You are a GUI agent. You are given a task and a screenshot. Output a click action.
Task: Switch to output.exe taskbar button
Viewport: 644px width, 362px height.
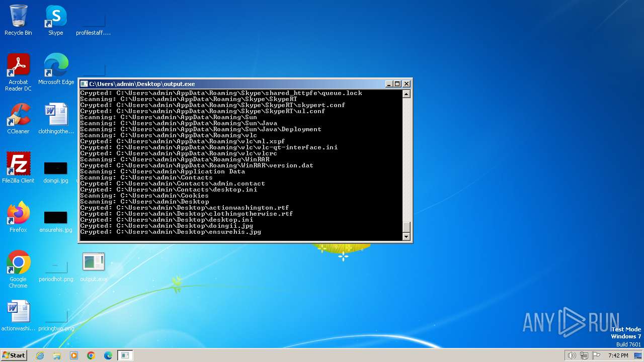coord(125,355)
